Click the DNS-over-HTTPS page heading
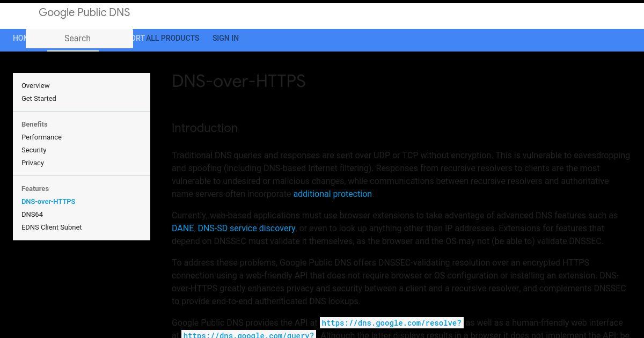This screenshot has height=338, width=644. pyautogui.click(x=238, y=81)
